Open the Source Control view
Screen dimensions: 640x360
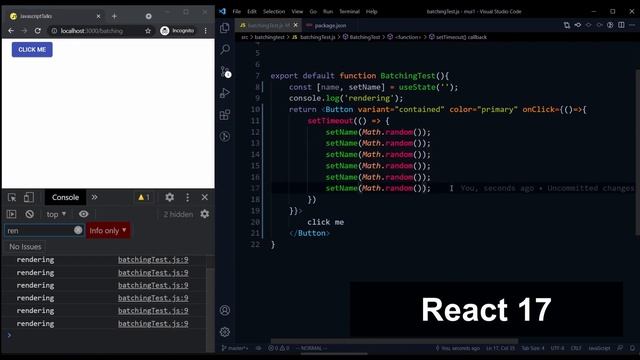[x=225, y=71]
